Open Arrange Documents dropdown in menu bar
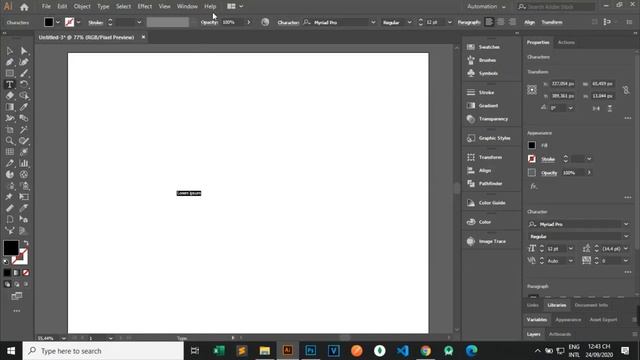Viewport: 640px width, 360px height. 235,7
